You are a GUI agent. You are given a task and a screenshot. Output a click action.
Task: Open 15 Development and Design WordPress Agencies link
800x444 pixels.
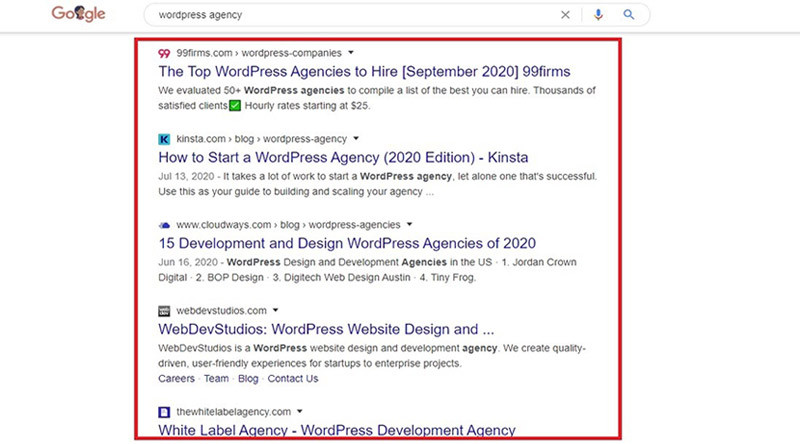pos(347,243)
